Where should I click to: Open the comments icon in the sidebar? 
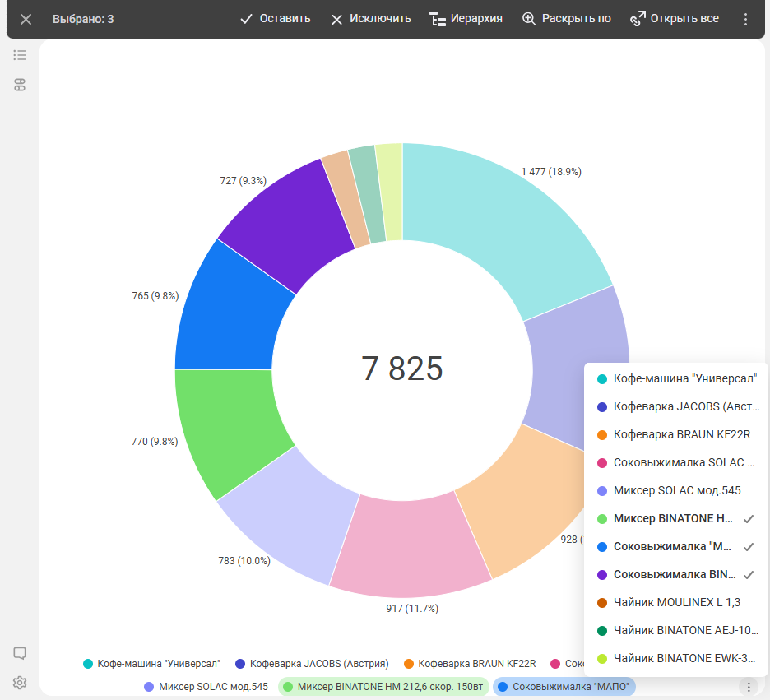click(20, 653)
